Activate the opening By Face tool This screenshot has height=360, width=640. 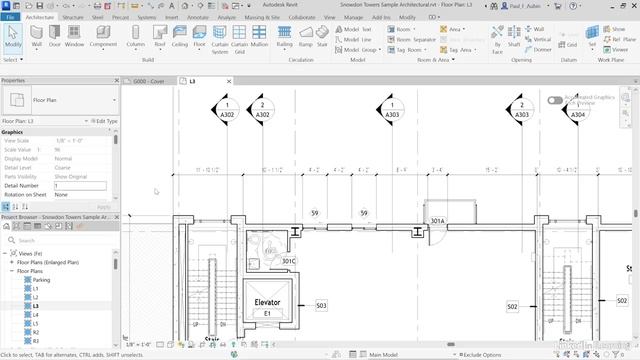click(497, 40)
